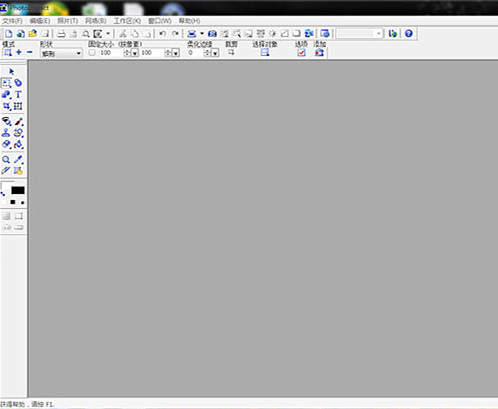Open the fixed height value dropdown arrow
The image size is (498, 409).
click(x=176, y=53)
